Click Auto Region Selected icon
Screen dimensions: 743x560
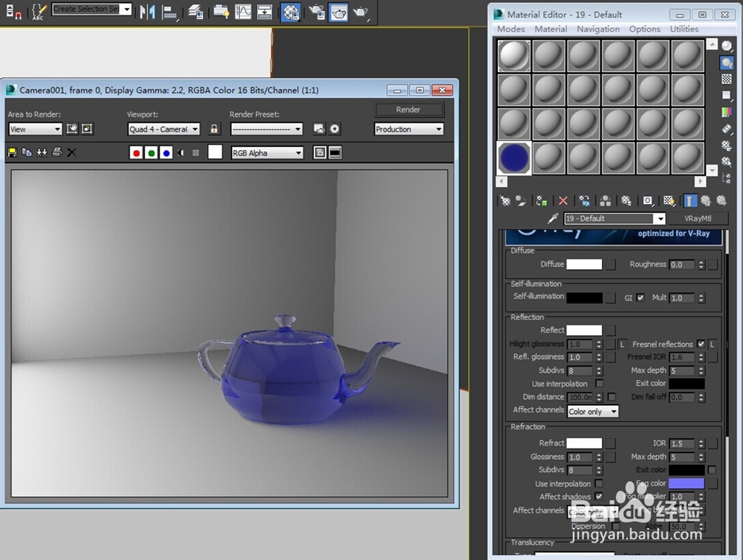coord(87,129)
